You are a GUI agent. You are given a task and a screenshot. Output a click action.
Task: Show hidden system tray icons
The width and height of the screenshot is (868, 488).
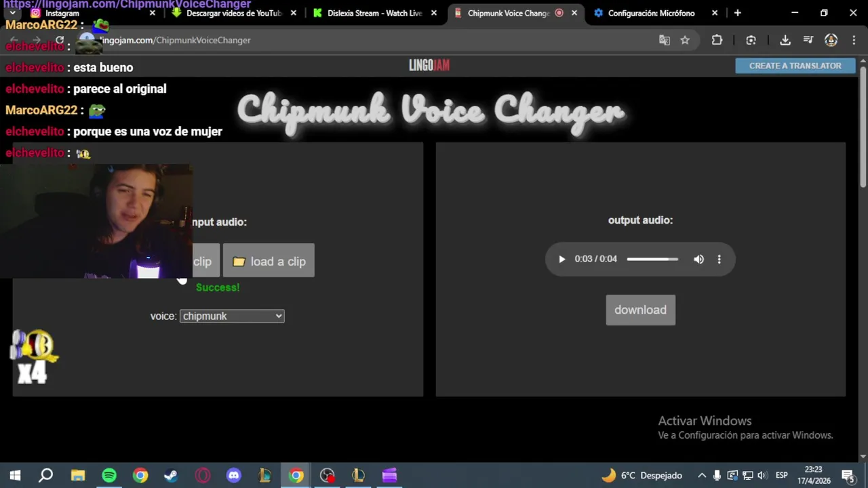pos(702,475)
